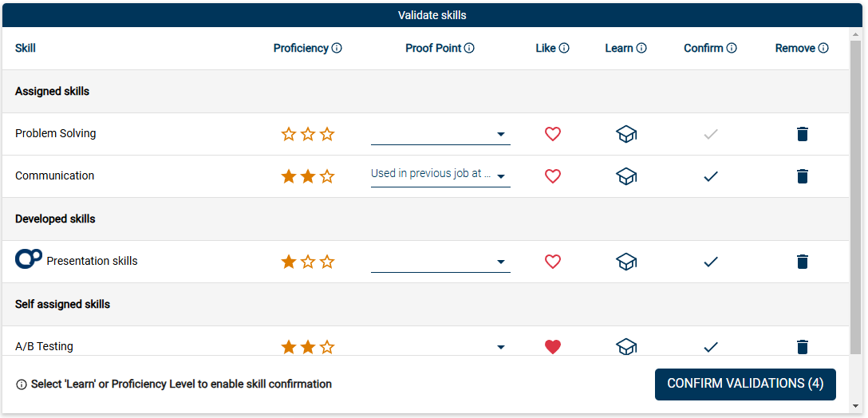
Task: Delete the Problem Solving skill via trash icon
Action: (802, 134)
